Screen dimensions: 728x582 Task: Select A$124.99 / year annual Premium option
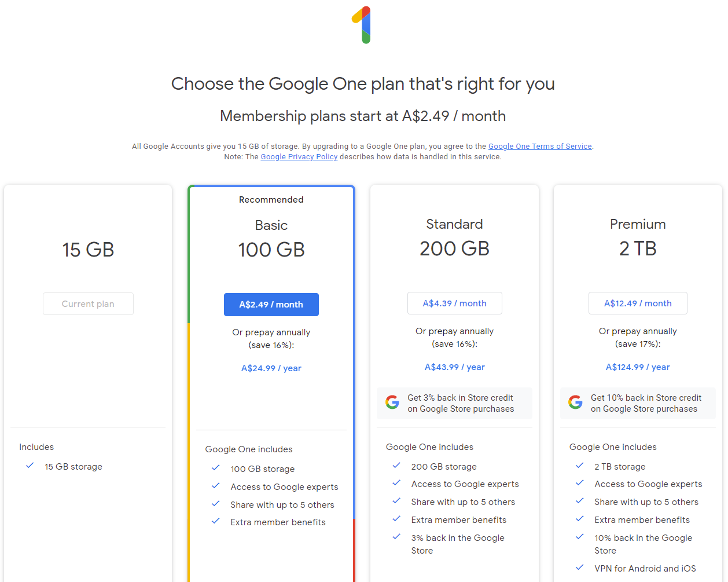638,367
